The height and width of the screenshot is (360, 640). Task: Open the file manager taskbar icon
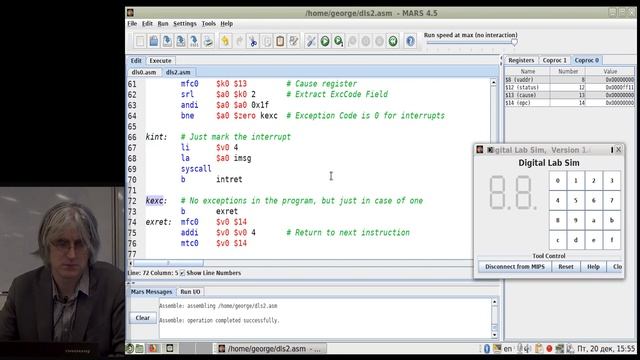pyautogui.click(x=140, y=349)
